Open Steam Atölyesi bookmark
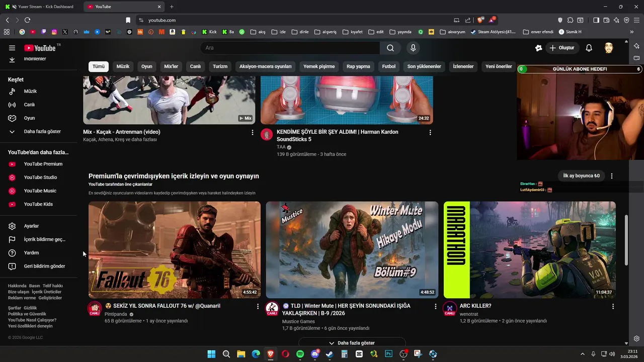Image resolution: width=644 pixels, height=362 pixels. point(493,32)
